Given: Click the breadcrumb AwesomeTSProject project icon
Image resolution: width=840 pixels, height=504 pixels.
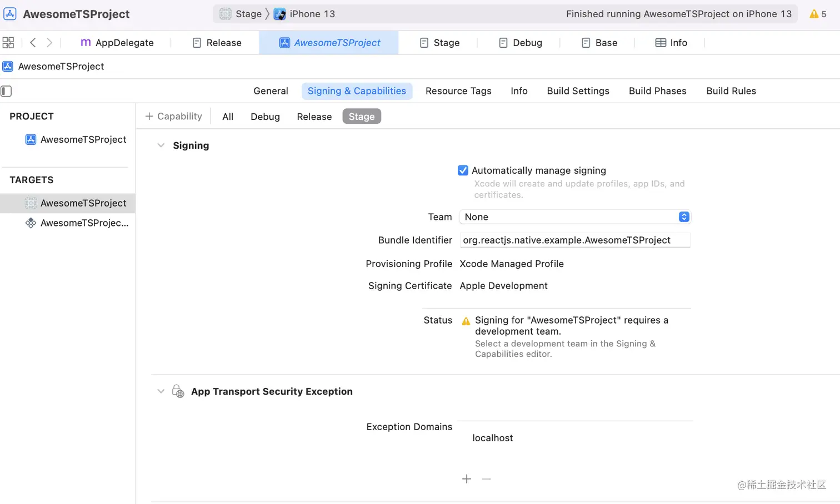Looking at the screenshot, I should point(8,67).
